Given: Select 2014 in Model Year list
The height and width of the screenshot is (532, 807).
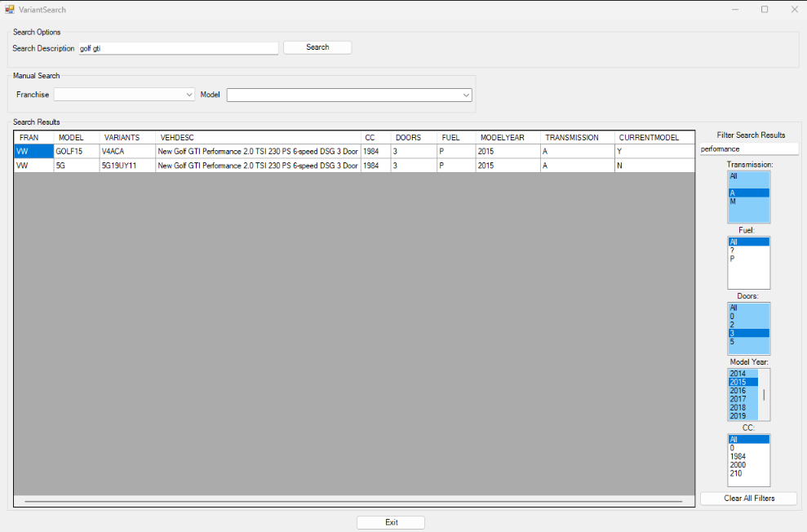Looking at the screenshot, I should tap(743, 374).
